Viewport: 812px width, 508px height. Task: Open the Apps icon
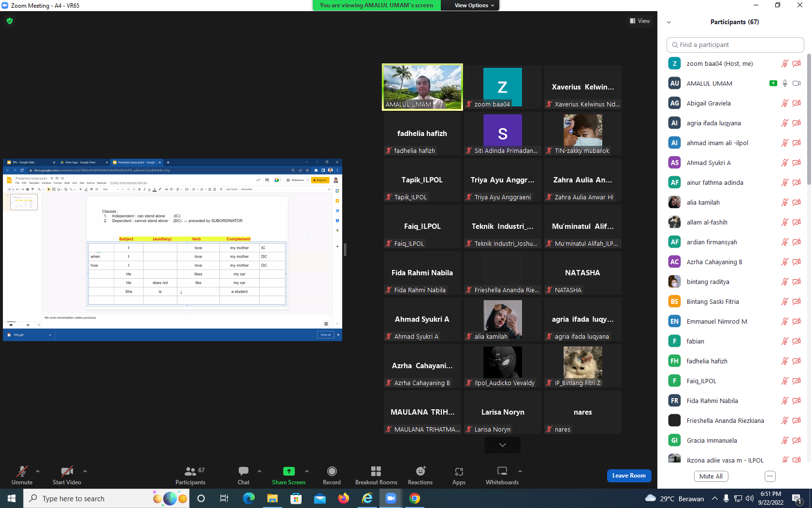[x=459, y=471]
